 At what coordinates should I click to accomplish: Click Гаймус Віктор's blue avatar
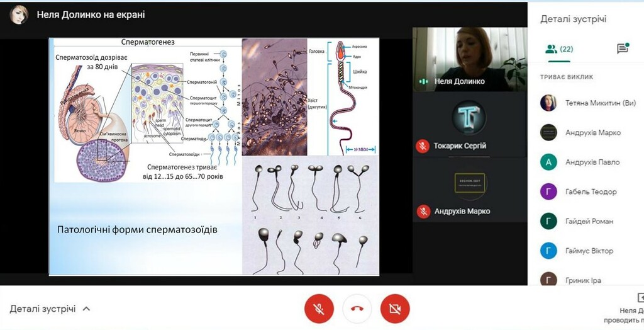(x=548, y=251)
